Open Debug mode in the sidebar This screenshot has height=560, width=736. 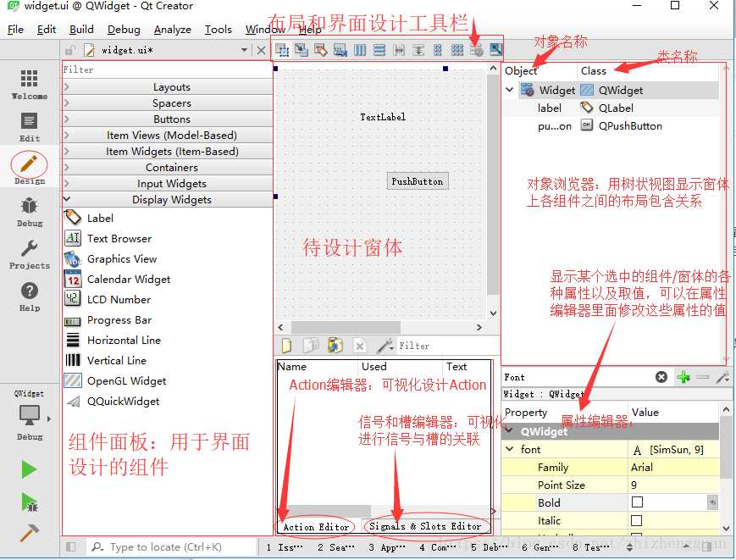coord(29,212)
